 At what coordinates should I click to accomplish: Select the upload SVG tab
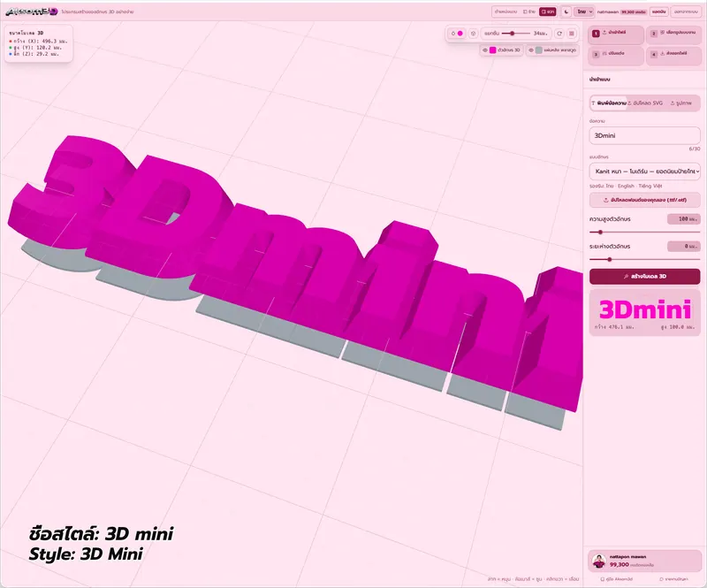[645, 103]
